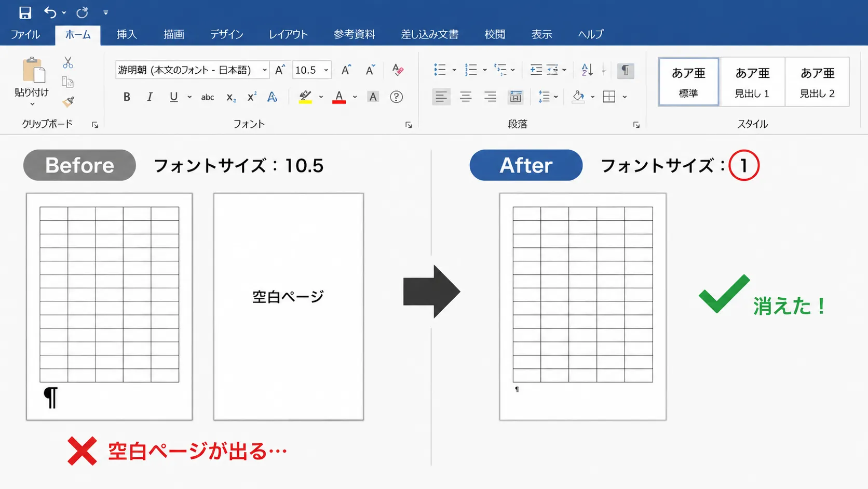Open the underline style dropdown arrow

point(189,97)
